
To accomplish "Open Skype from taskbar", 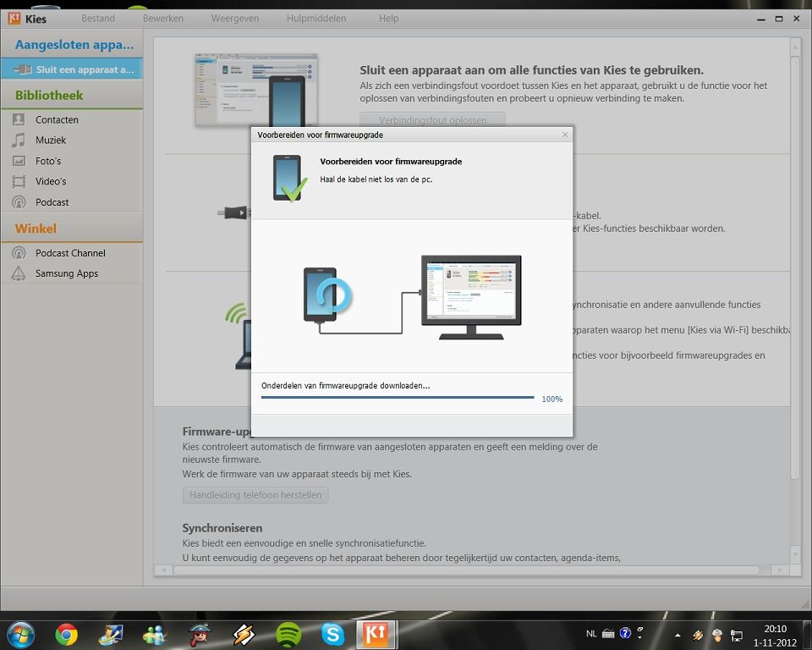I will point(332,635).
